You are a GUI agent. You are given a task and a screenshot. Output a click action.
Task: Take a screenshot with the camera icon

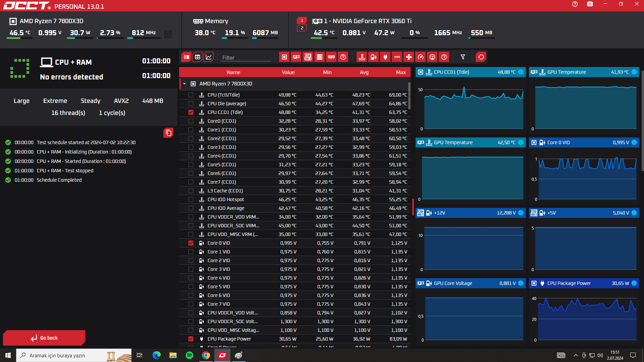tap(590, 4)
